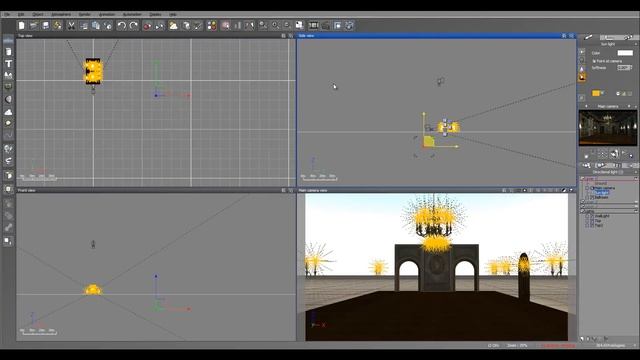This screenshot has width=640, height=360.
Task: Select the cloud tool in left toolbar
Action: pyautogui.click(x=8, y=111)
